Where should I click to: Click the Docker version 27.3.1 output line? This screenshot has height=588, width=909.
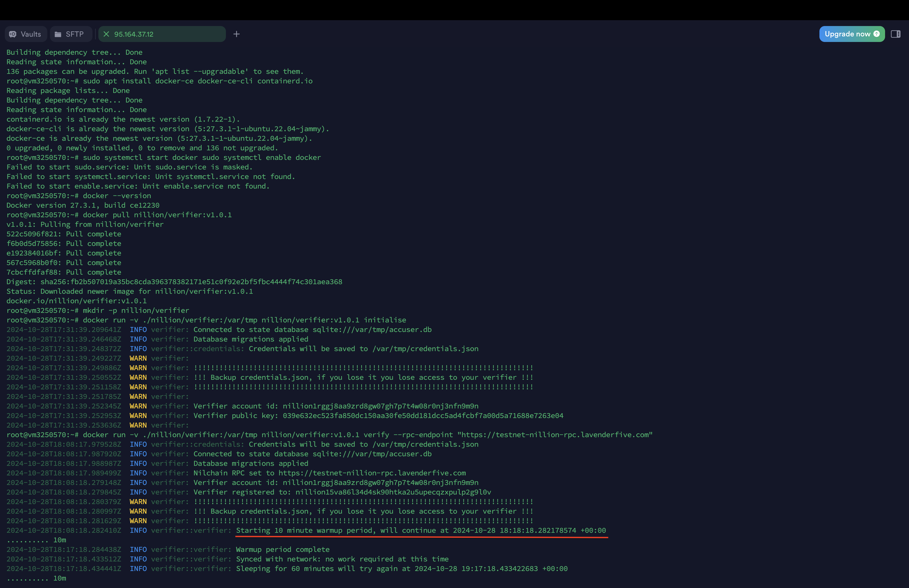83,205
